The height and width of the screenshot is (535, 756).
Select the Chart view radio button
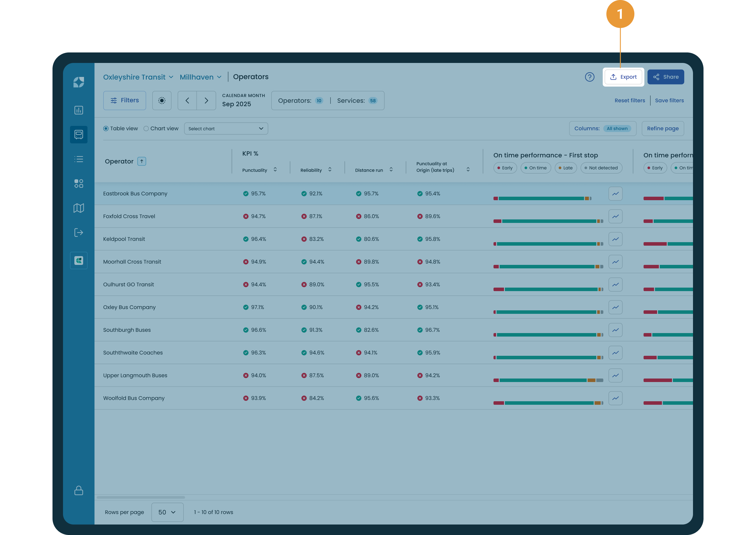pos(146,129)
